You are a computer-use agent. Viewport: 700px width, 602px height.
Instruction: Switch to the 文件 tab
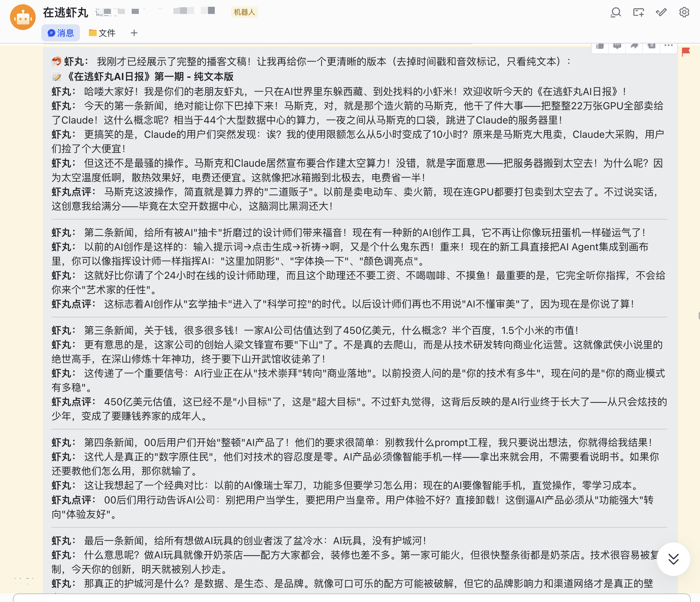click(x=102, y=33)
